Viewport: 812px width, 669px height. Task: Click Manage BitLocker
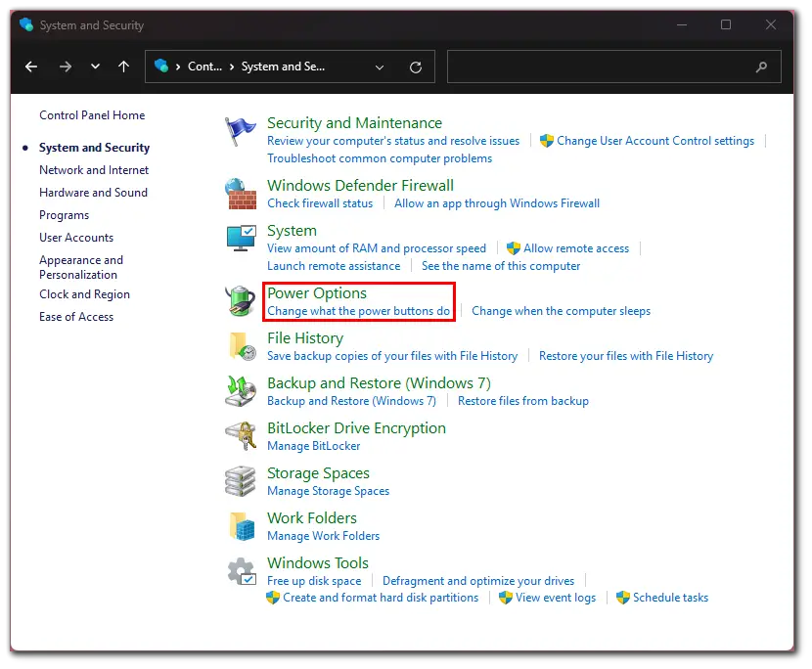pos(314,446)
